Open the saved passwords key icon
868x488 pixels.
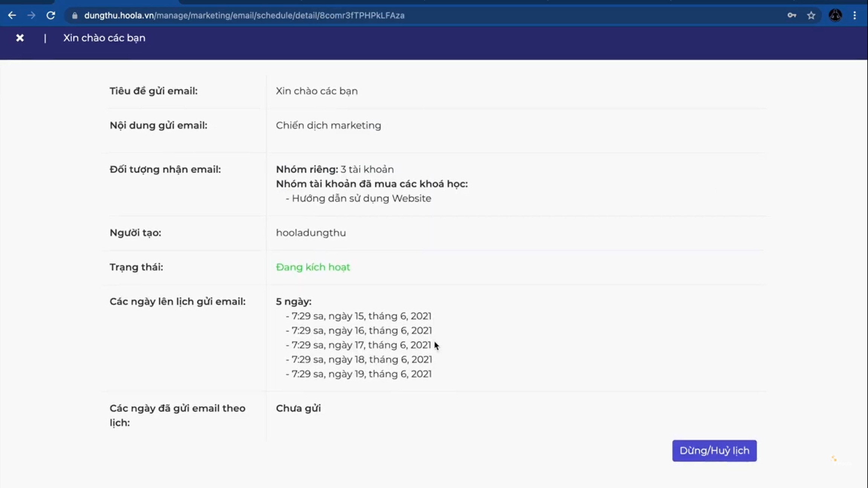[792, 15]
